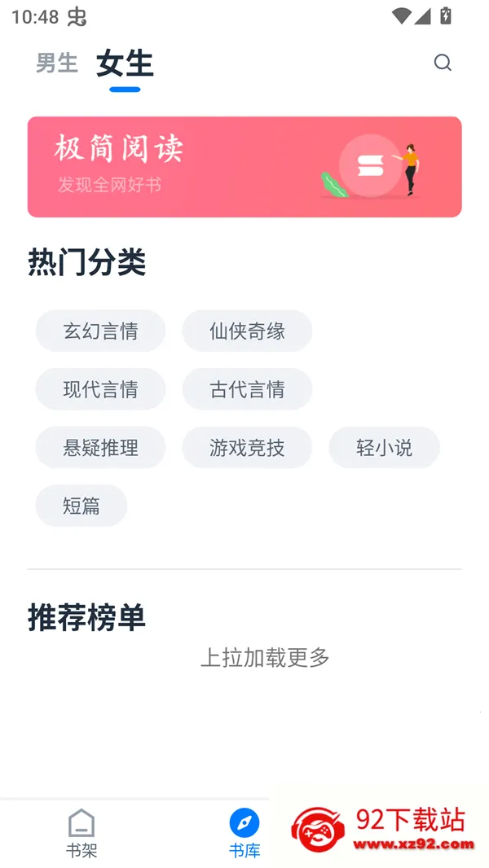Tap the 书库 compass icon

point(244,823)
